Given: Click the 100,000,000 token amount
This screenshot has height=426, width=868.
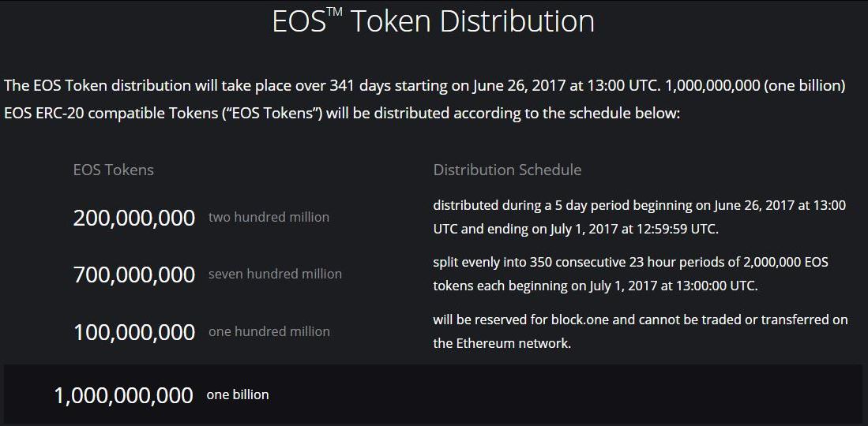Looking at the screenshot, I should click(133, 332).
